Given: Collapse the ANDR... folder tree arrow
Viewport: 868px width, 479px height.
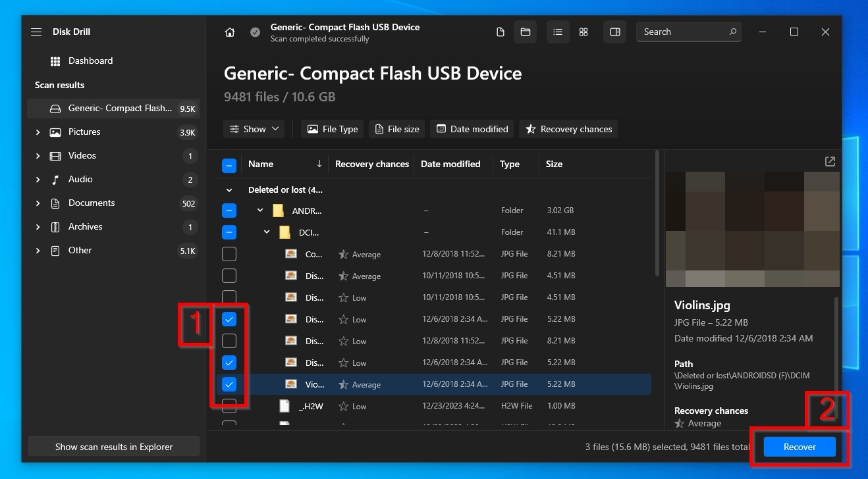Looking at the screenshot, I should click(x=260, y=211).
